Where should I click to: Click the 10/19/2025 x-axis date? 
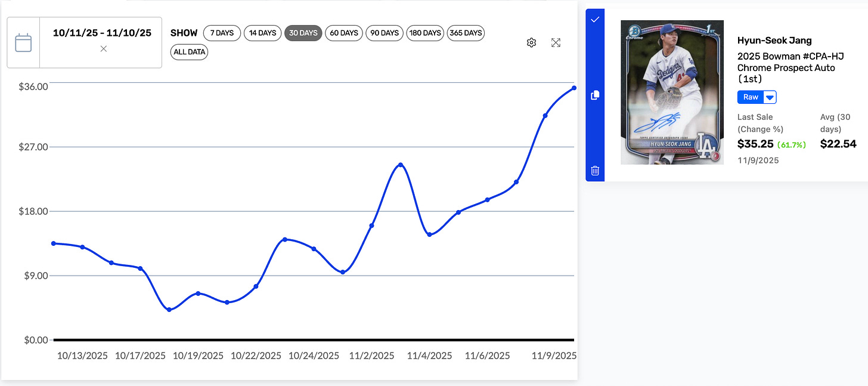coord(198,356)
